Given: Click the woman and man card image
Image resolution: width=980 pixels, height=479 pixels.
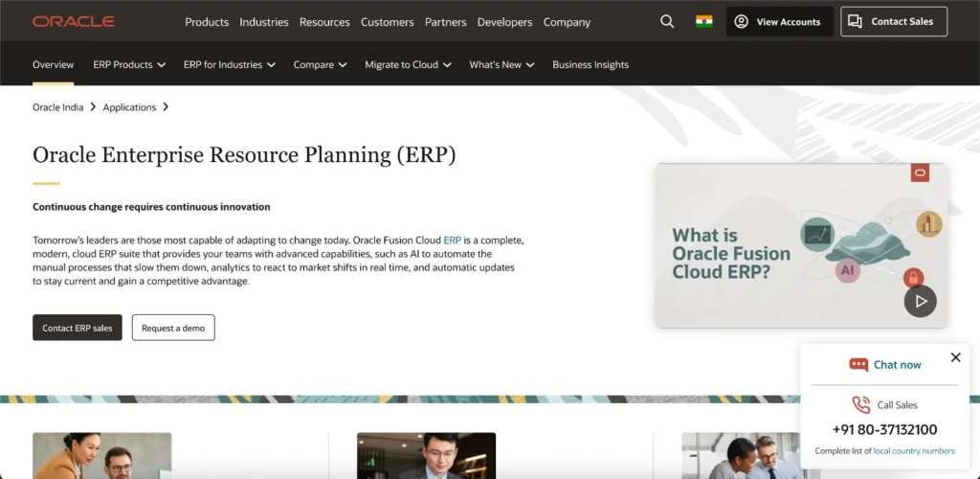Looking at the screenshot, I should (x=101, y=456).
